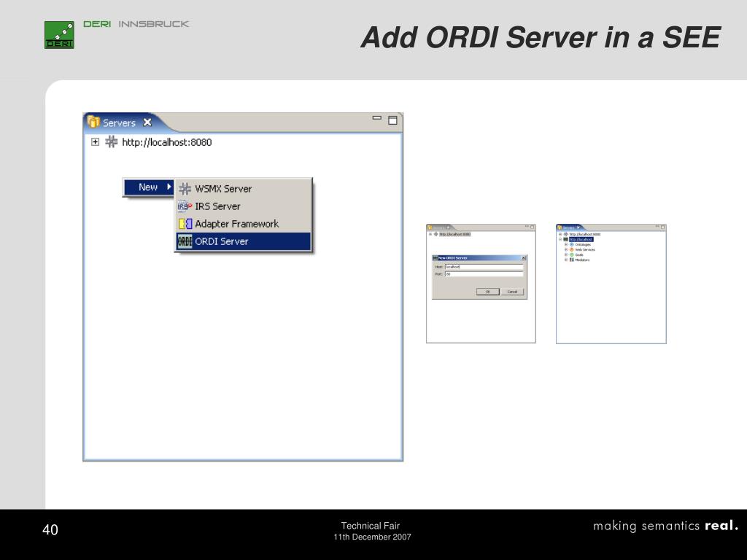Expand Web Services in right thumbnail tree

tap(566, 249)
